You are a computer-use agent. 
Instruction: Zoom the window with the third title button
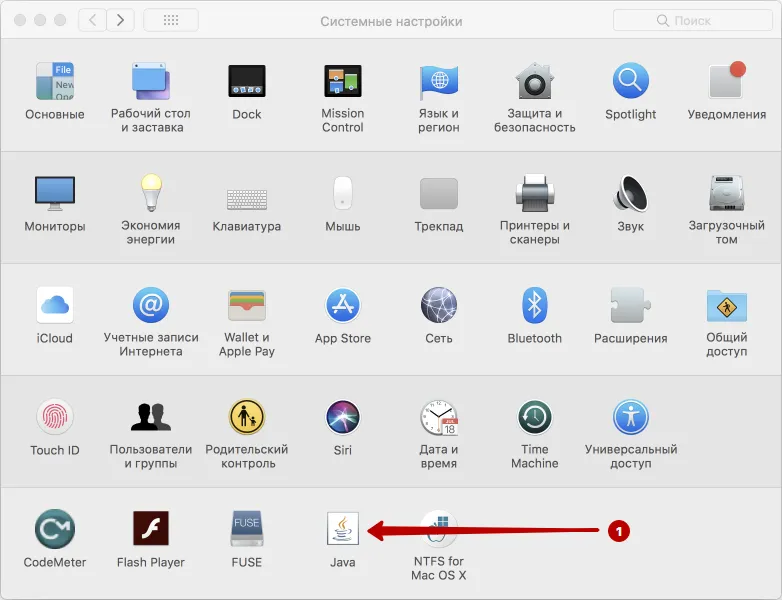pos(60,20)
